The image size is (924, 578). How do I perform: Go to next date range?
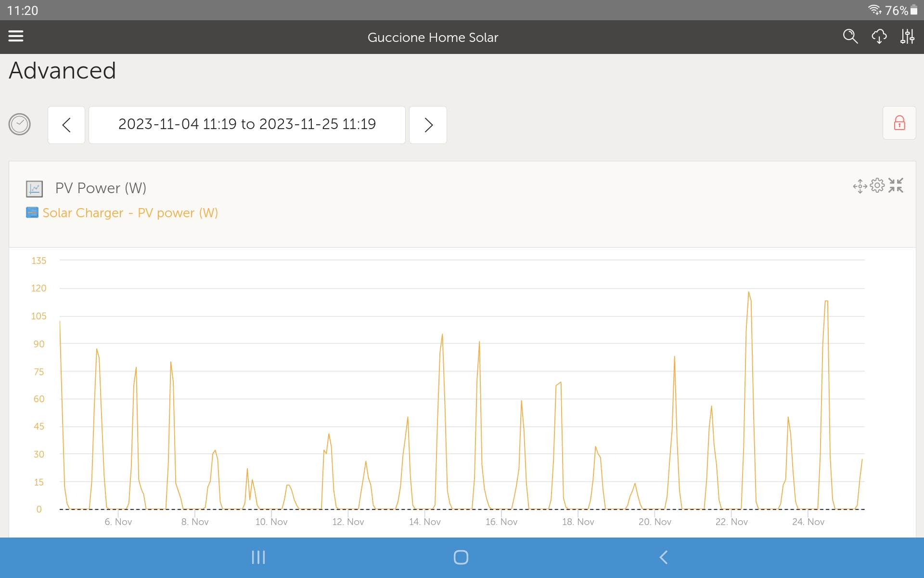tap(428, 125)
